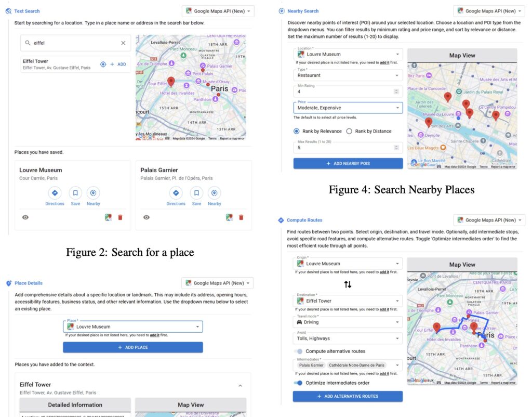The image size is (532, 417).
Task: Click 'add it' link under Destination
Action: tap(384, 309)
